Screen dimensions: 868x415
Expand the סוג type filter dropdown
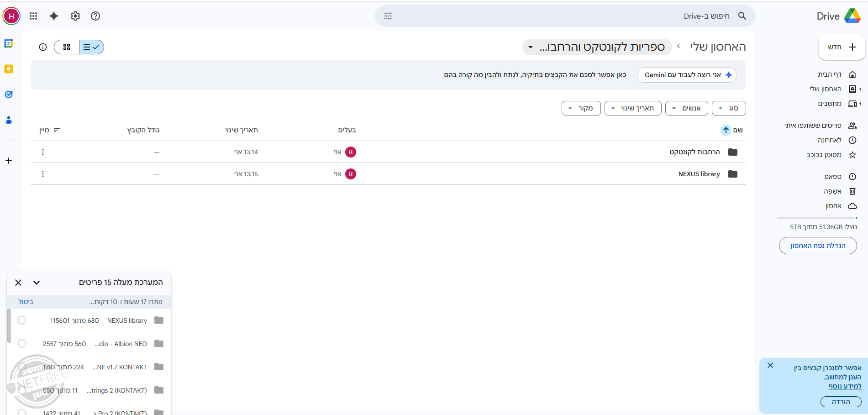click(728, 108)
